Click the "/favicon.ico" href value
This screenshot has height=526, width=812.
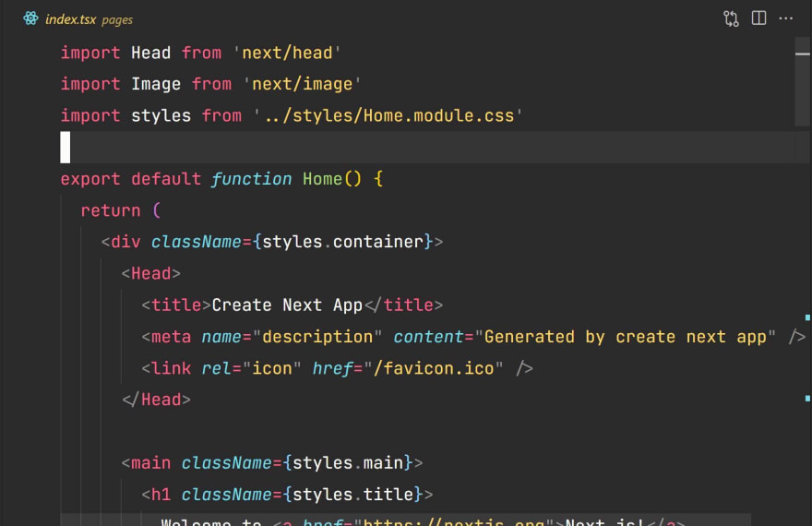point(434,368)
